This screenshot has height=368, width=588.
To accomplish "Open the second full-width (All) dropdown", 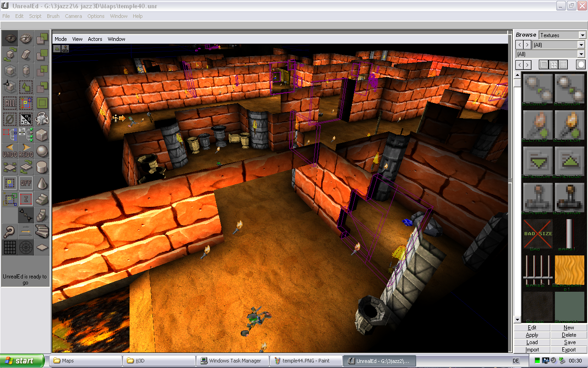I will point(550,54).
